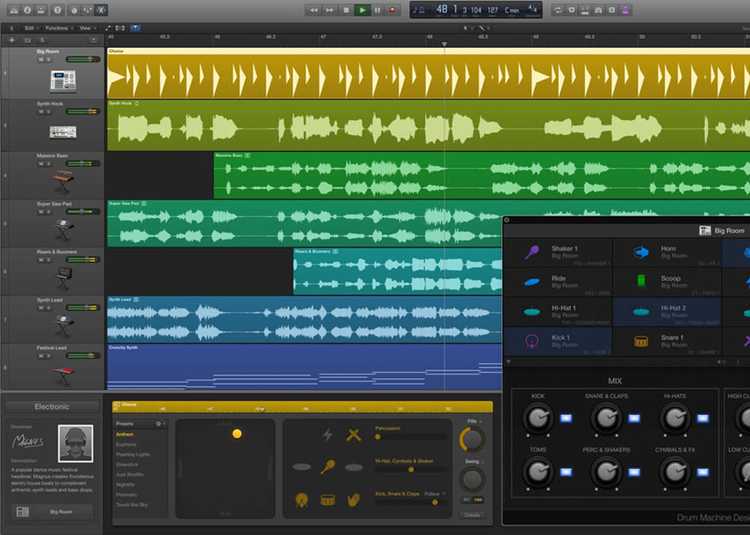750x535 pixels.
Task: Select the Shaker 1 pad in Drum Machine
Action: click(x=558, y=252)
